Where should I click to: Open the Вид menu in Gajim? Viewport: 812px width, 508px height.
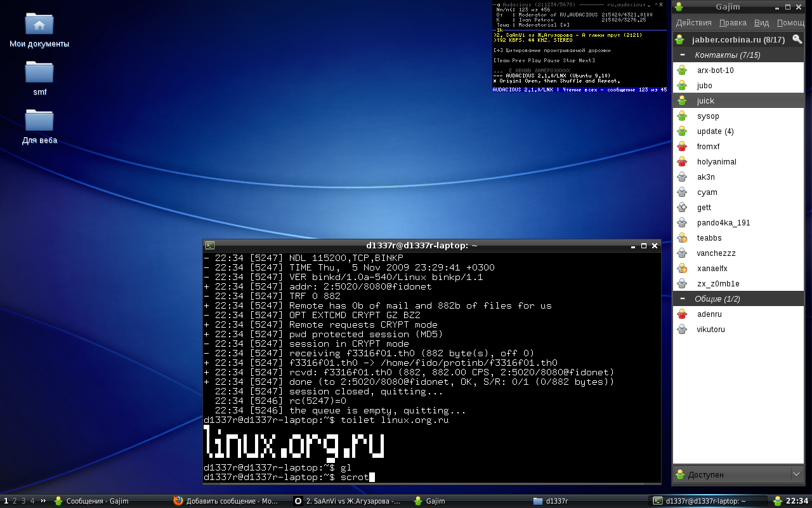(x=761, y=23)
